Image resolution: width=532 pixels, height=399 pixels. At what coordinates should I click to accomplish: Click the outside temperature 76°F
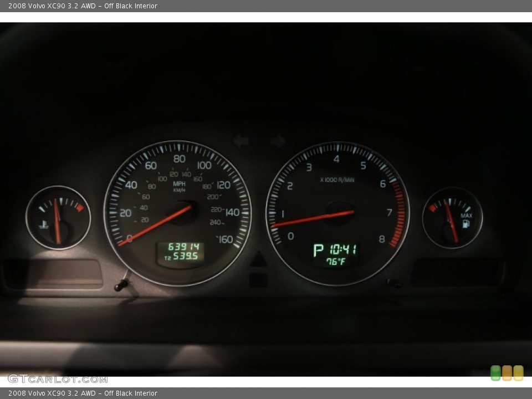[x=336, y=262]
